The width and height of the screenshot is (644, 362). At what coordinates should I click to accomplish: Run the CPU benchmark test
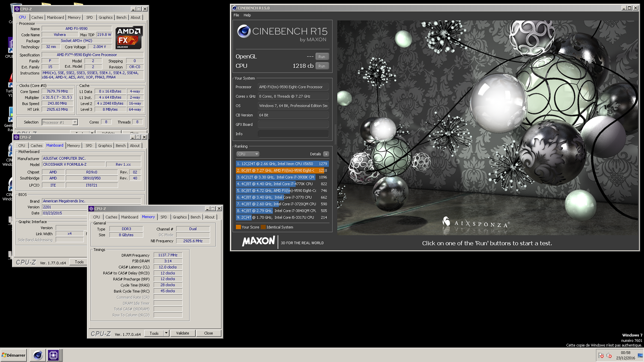[322, 66]
